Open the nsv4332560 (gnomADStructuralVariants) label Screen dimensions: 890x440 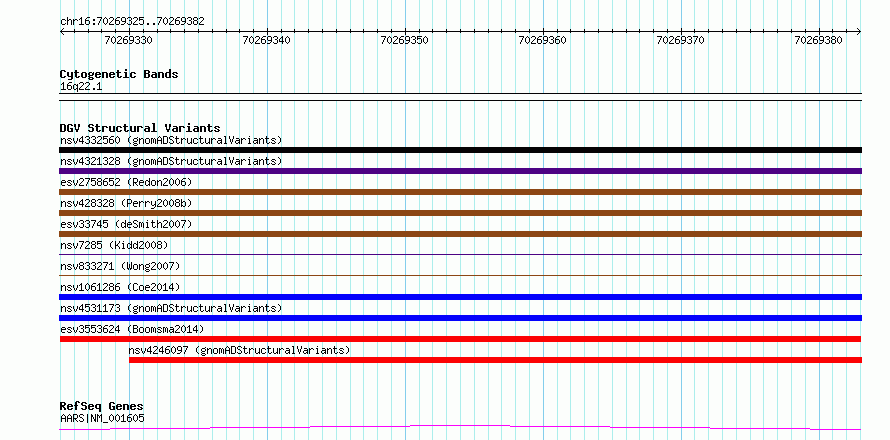tap(171, 140)
